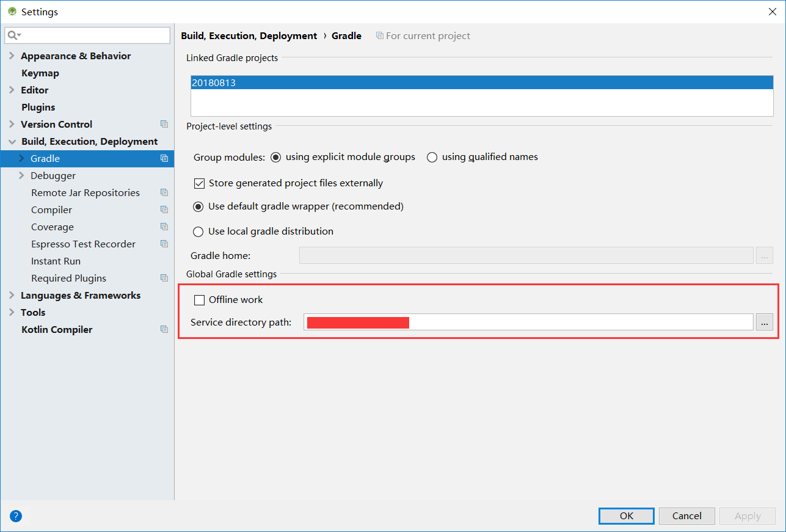The height and width of the screenshot is (532, 786).
Task: Enable the Offline work checkbox
Action: [x=199, y=299]
